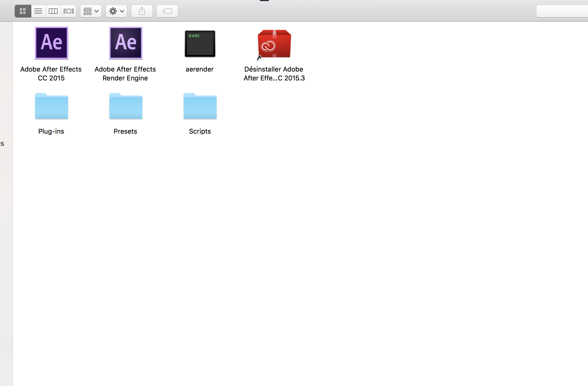Select the Plug-ins folder icon

pyautogui.click(x=51, y=106)
